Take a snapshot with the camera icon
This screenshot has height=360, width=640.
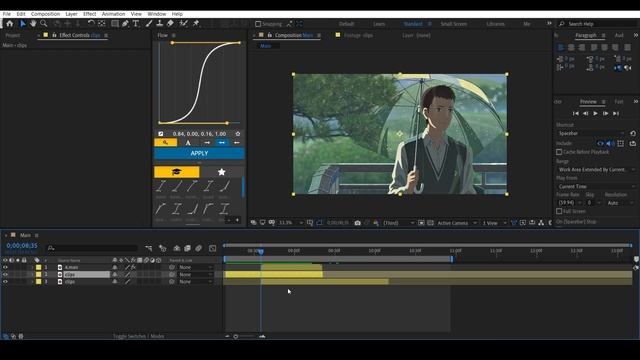tap(358, 223)
